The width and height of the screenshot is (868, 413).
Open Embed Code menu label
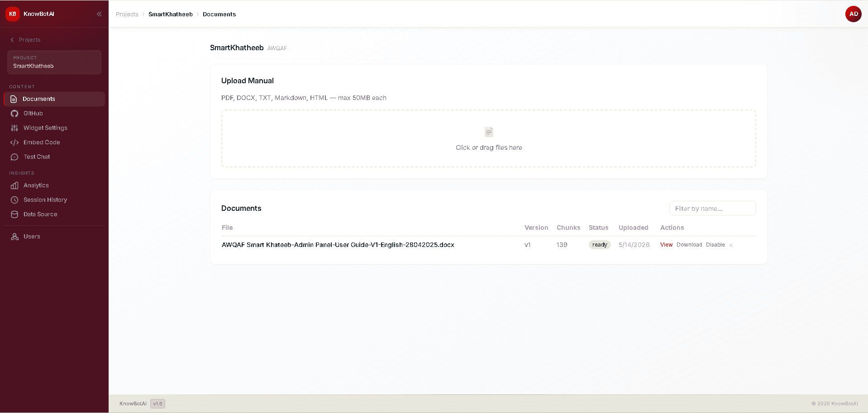click(x=42, y=142)
